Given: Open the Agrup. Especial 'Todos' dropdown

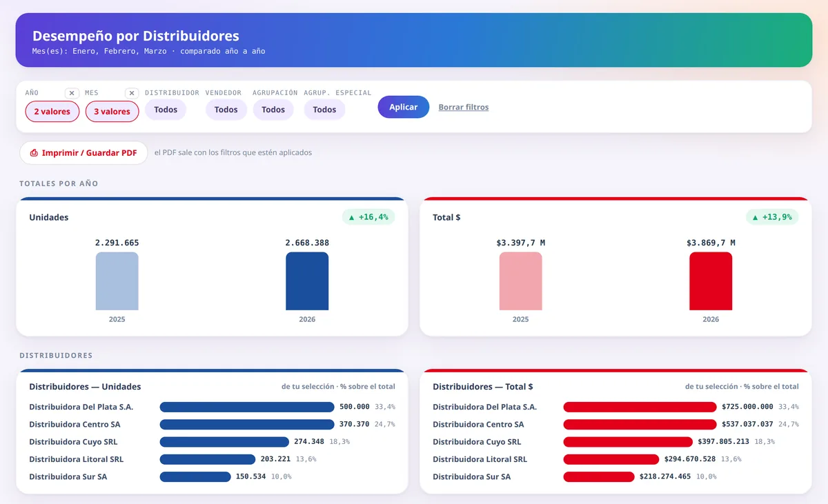Looking at the screenshot, I should 324,110.
